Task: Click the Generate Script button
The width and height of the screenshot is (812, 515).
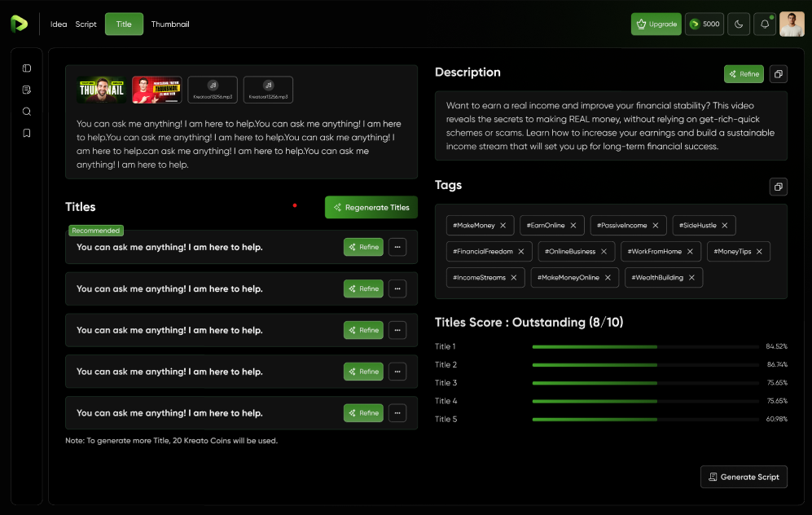Action: [744, 477]
